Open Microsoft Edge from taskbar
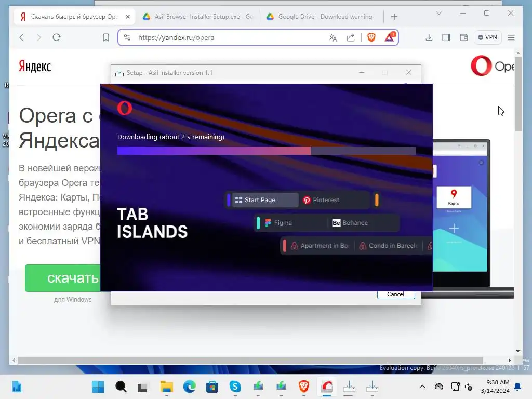The image size is (532, 399). (x=189, y=387)
